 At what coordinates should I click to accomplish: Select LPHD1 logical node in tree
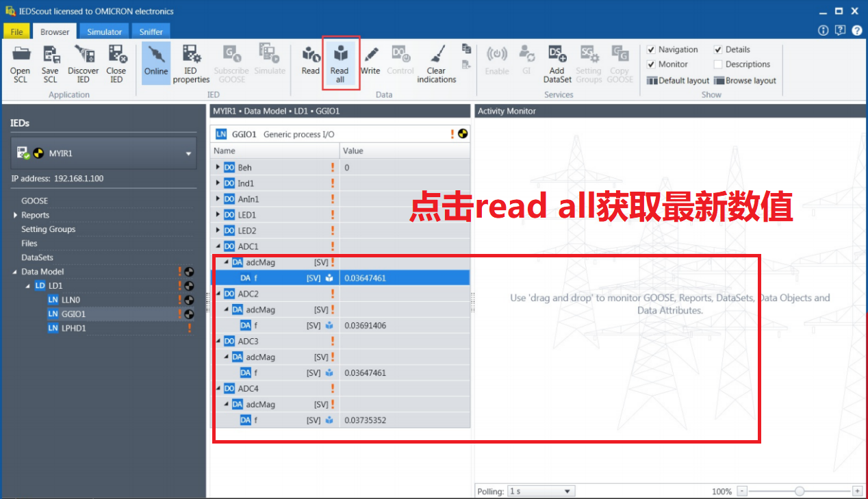coord(73,329)
